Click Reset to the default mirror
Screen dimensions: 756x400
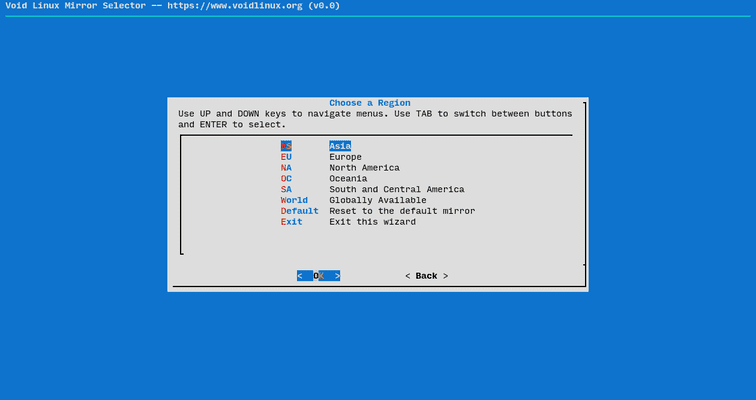click(402, 211)
